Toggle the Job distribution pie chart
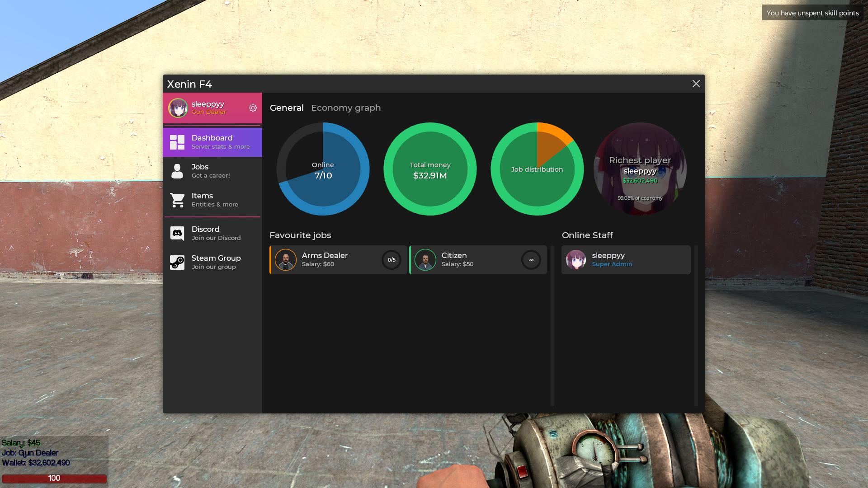This screenshot has width=868, height=488. click(x=536, y=169)
